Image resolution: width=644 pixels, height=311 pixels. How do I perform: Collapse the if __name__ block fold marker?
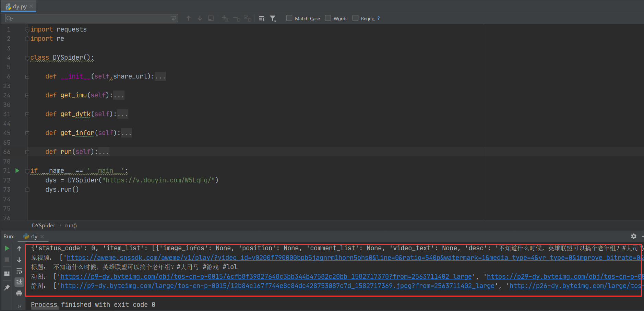click(27, 171)
